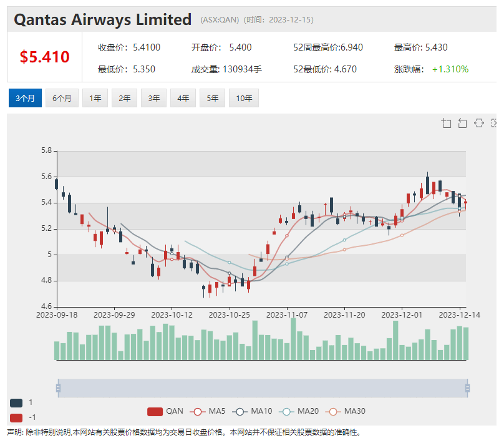Viewport: 504px width, 448px height.
Task: Click the 52周最高价:6.940 value
Action: 328,47
